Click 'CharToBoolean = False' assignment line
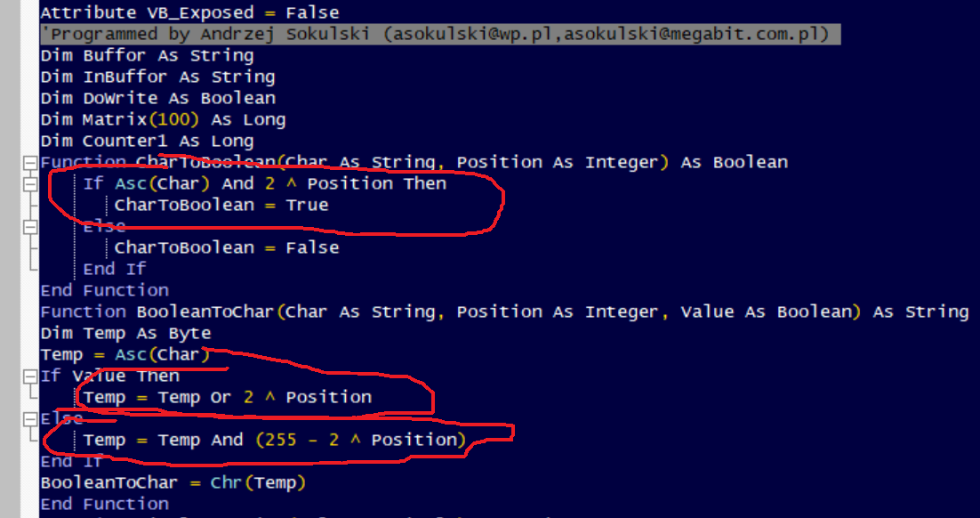 [227, 248]
